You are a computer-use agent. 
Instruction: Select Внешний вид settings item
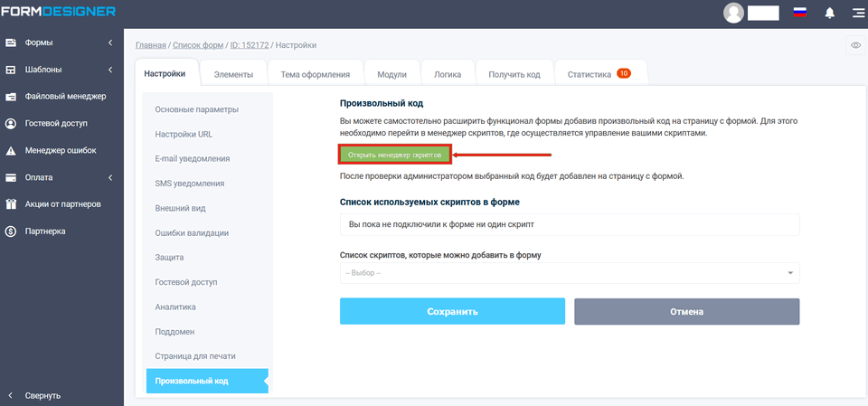(x=181, y=208)
